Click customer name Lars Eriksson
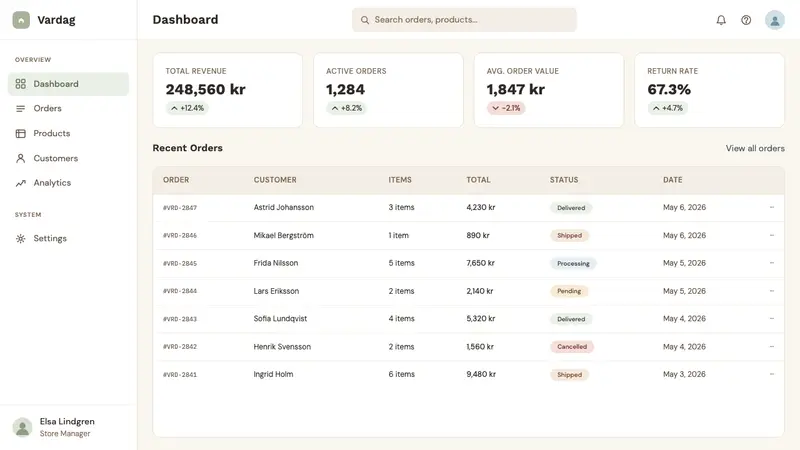Image resolution: width=800 pixels, height=450 pixels. tap(276, 291)
